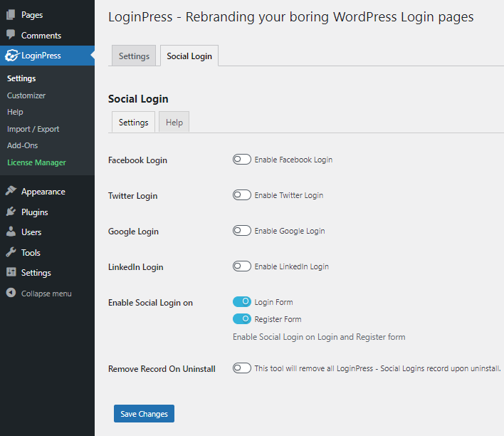Open LoginPress Settings submenu link
The height and width of the screenshot is (436, 504).
pos(21,78)
